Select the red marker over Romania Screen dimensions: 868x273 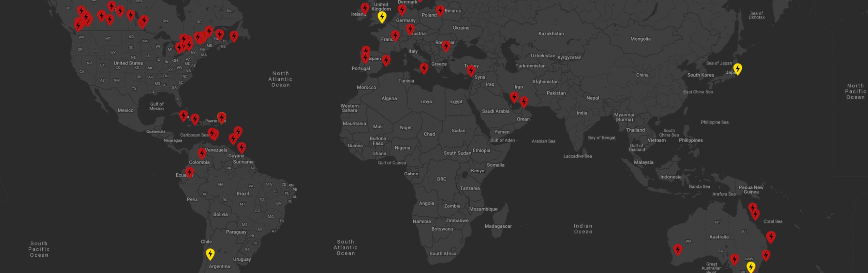446,46
